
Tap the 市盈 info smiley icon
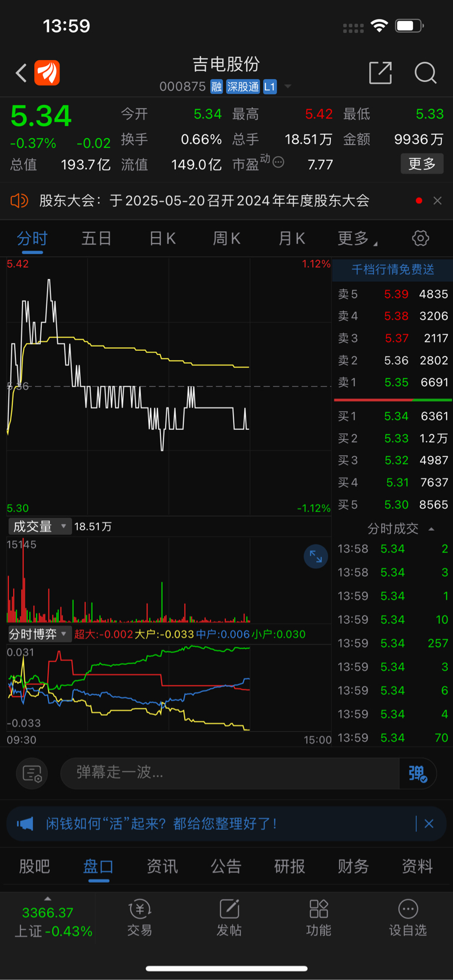[278, 162]
